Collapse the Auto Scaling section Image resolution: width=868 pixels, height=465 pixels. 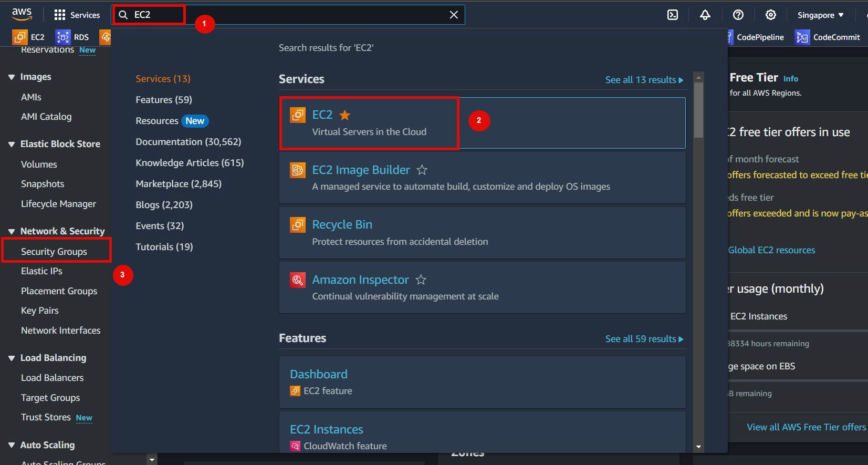pyautogui.click(x=12, y=446)
